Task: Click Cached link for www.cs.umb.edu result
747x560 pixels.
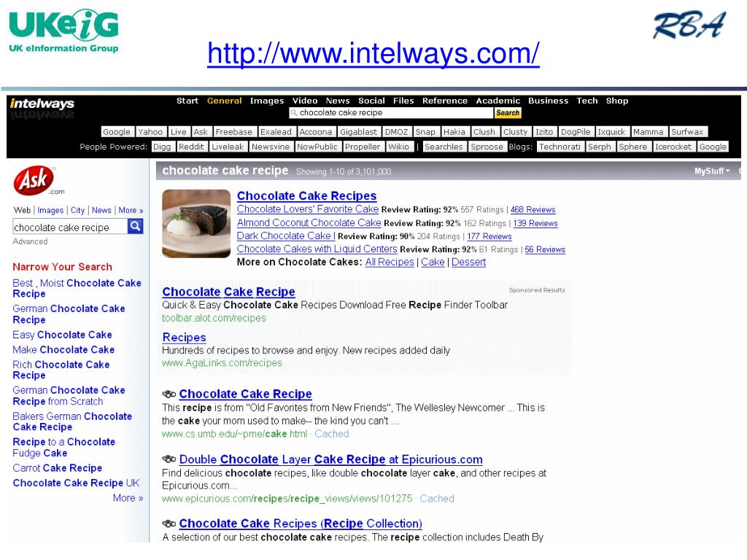Action: 332,434
